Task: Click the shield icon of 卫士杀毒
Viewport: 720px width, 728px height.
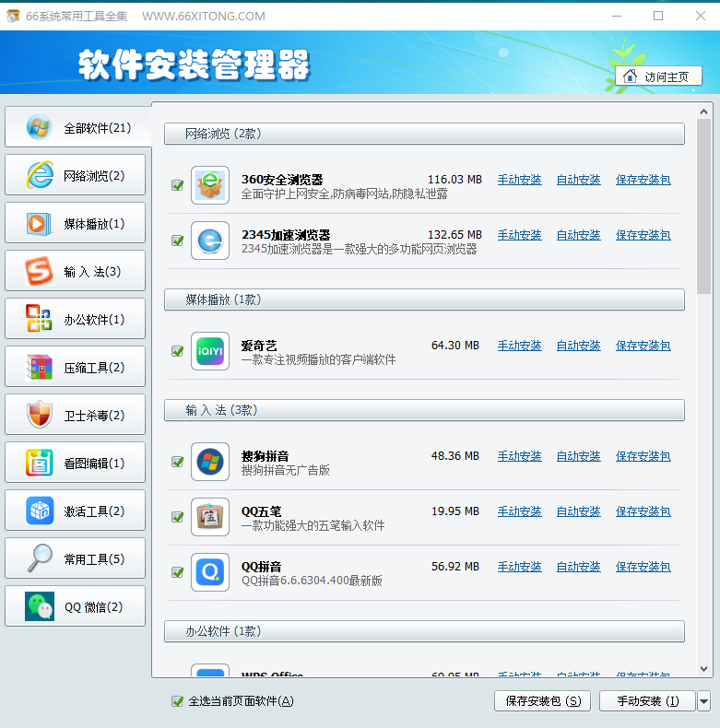Action: tap(40, 414)
